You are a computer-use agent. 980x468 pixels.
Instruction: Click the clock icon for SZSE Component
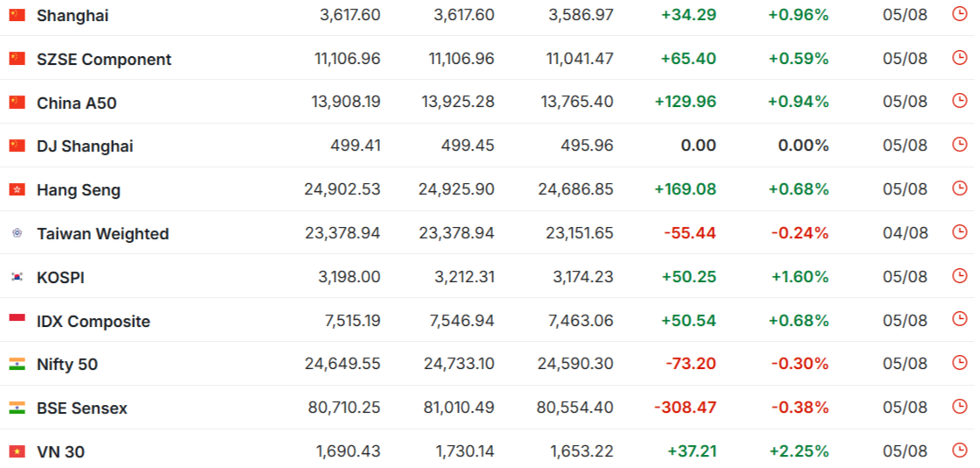(x=959, y=58)
